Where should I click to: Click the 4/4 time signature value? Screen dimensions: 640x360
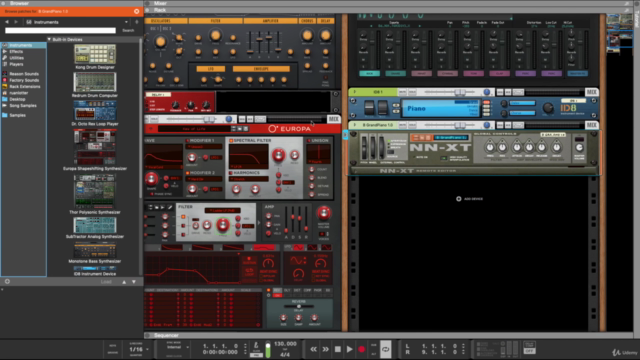click(x=285, y=355)
